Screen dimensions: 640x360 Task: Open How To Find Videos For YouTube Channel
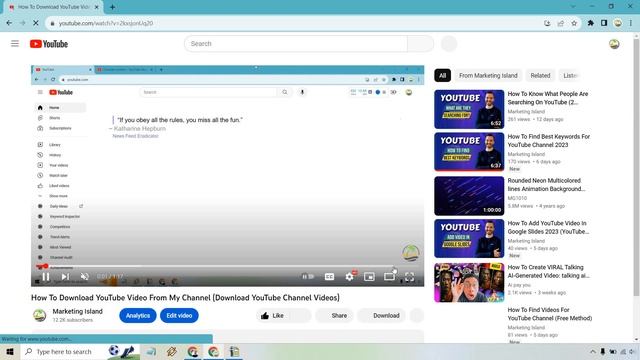(x=549, y=314)
